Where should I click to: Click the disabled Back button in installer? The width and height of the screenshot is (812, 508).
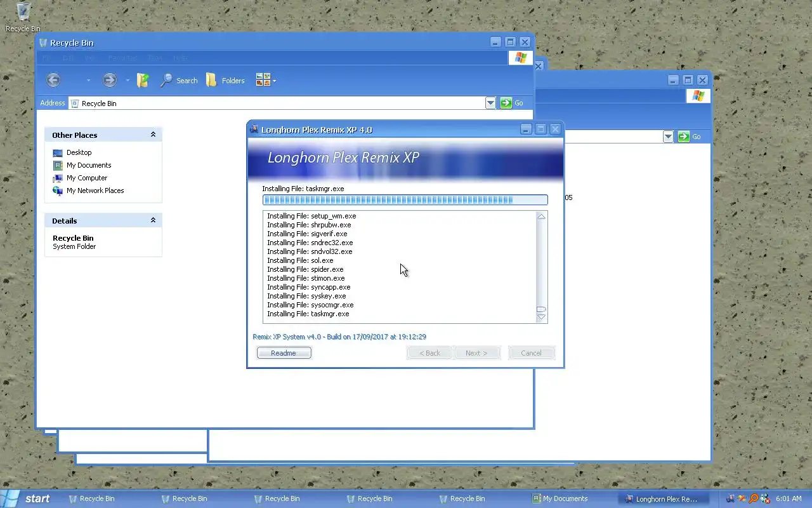coord(429,353)
